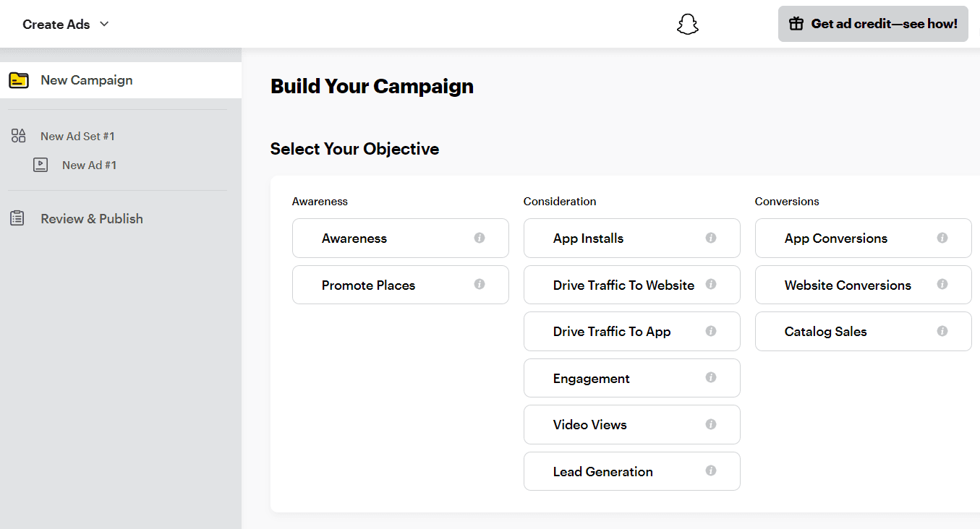The width and height of the screenshot is (980, 529).
Task: Show info for Catalog Sales objective
Action: pyautogui.click(x=942, y=331)
